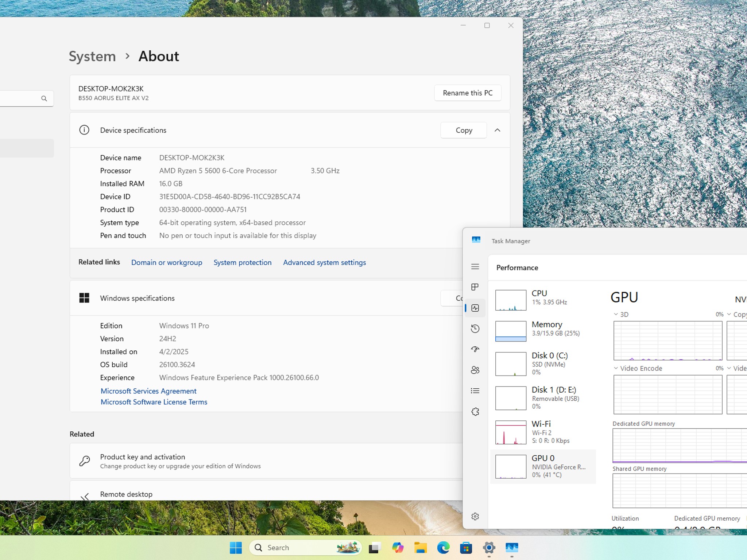Open Advanced system settings link
The width and height of the screenshot is (747, 560).
pyautogui.click(x=324, y=262)
